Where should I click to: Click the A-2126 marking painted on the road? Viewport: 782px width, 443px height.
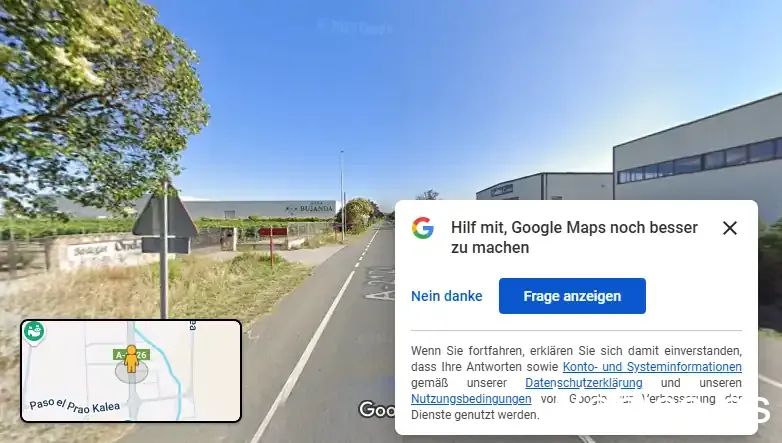point(381,283)
